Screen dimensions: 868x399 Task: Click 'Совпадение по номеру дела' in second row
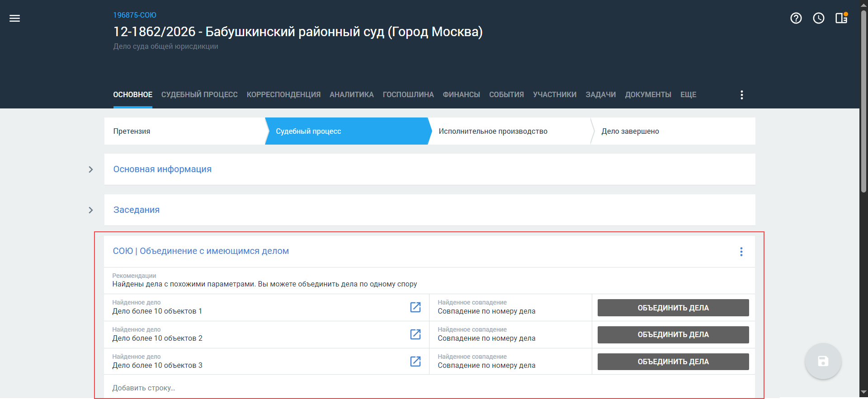tap(486, 338)
